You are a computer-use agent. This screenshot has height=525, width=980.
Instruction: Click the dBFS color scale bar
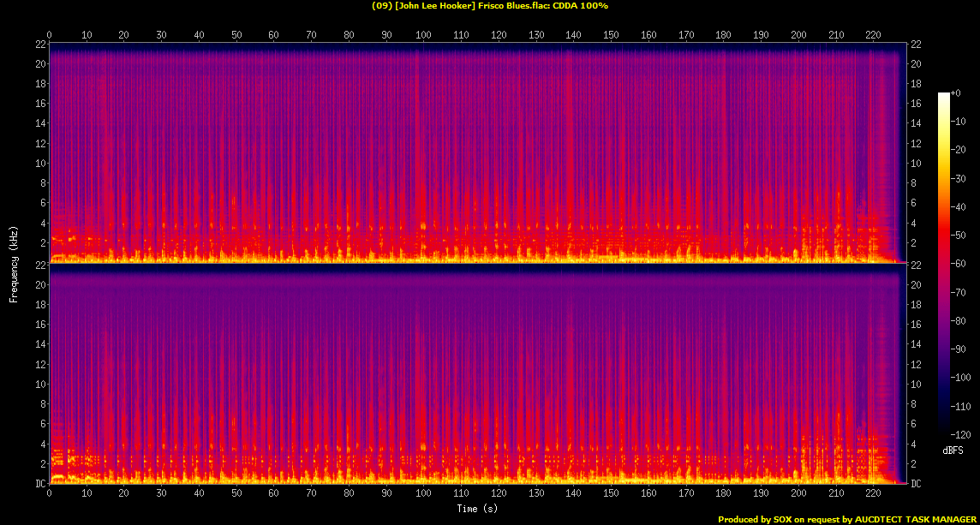pyautogui.click(x=944, y=264)
